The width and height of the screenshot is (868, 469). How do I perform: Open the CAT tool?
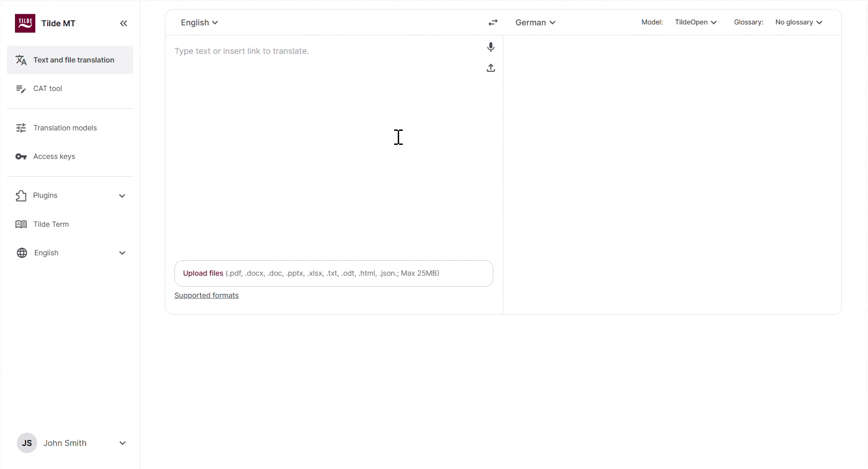pyautogui.click(x=48, y=88)
